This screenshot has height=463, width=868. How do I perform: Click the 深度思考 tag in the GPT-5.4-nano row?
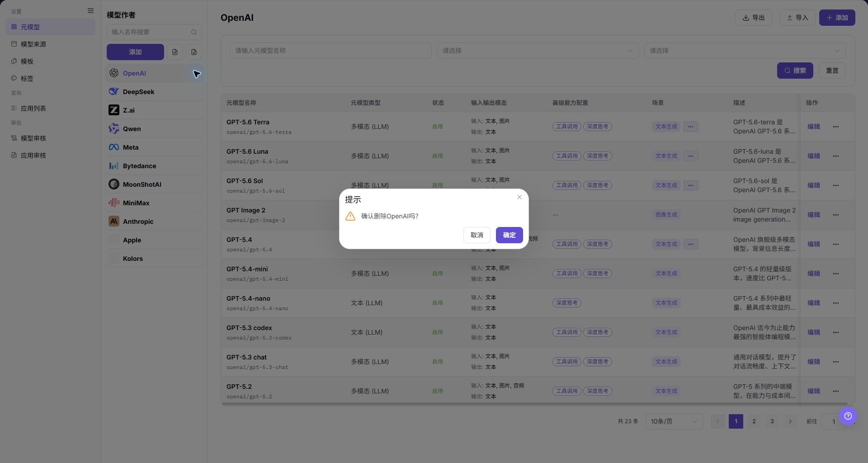567,303
